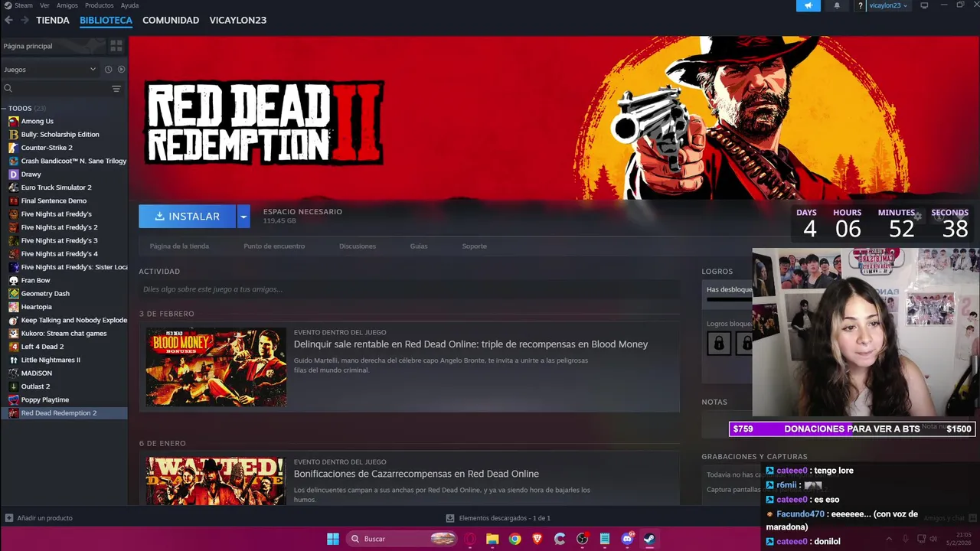
Task: Click Añadir un producto
Action: pos(39,518)
